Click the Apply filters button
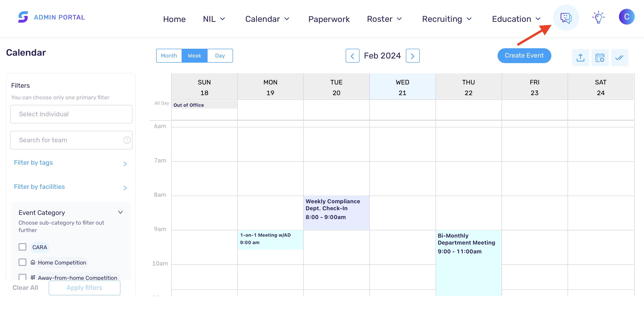The image size is (644, 310). click(x=85, y=288)
